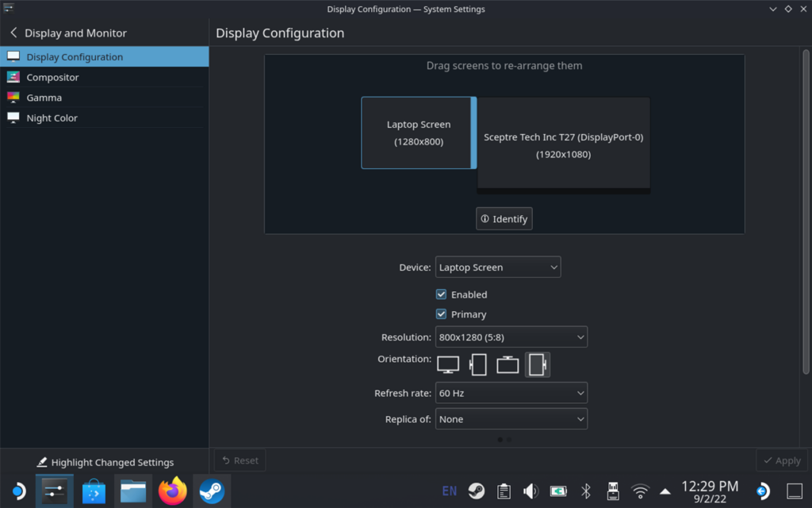Viewport: 812px width, 508px height.
Task: Open the Discover store taskbar icon
Action: click(x=94, y=491)
